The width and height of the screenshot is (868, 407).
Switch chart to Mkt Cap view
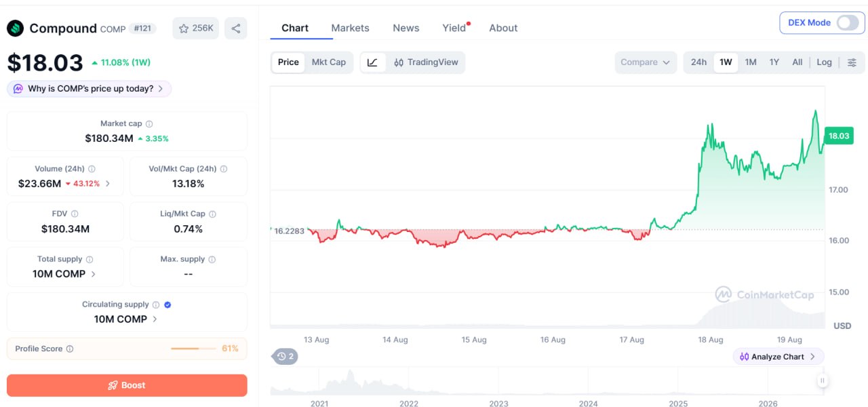(x=329, y=62)
